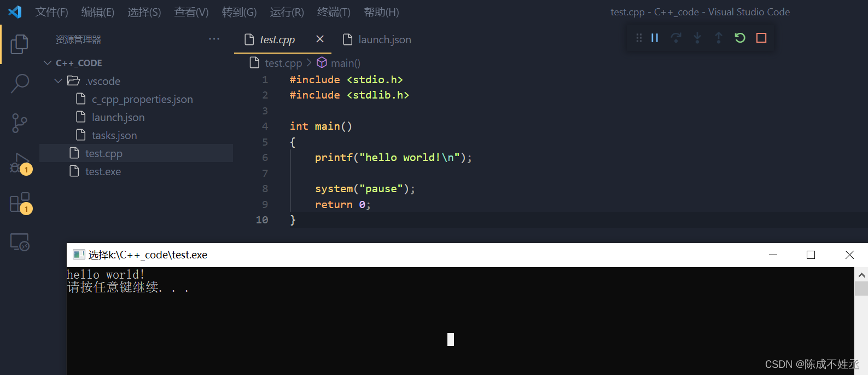The height and width of the screenshot is (375, 868).
Task: Click line number 10 in the gutter
Action: click(x=262, y=220)
